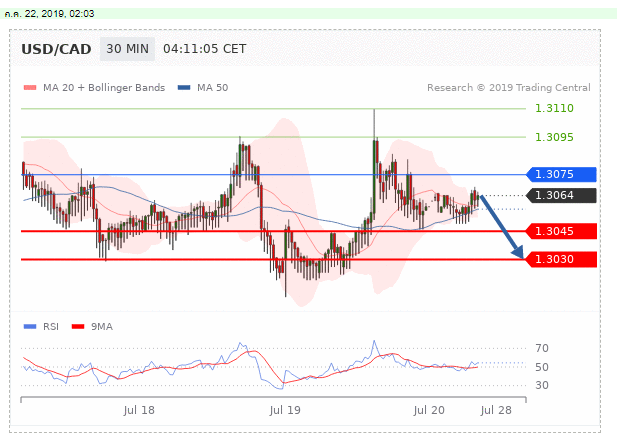Click the USD/CAD pair title
Image resolution: width=617 pixels, height=442 pixels.
(x=56, y=49)
